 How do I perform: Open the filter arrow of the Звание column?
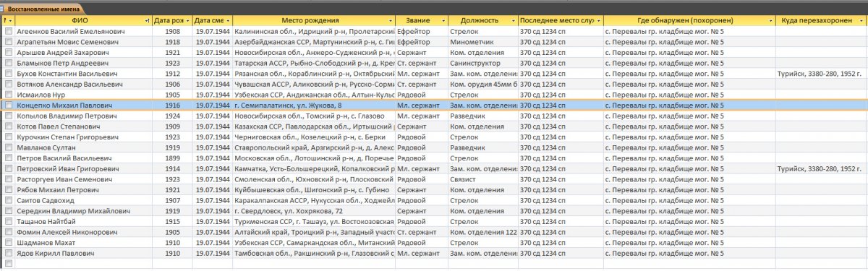point(443,21)
